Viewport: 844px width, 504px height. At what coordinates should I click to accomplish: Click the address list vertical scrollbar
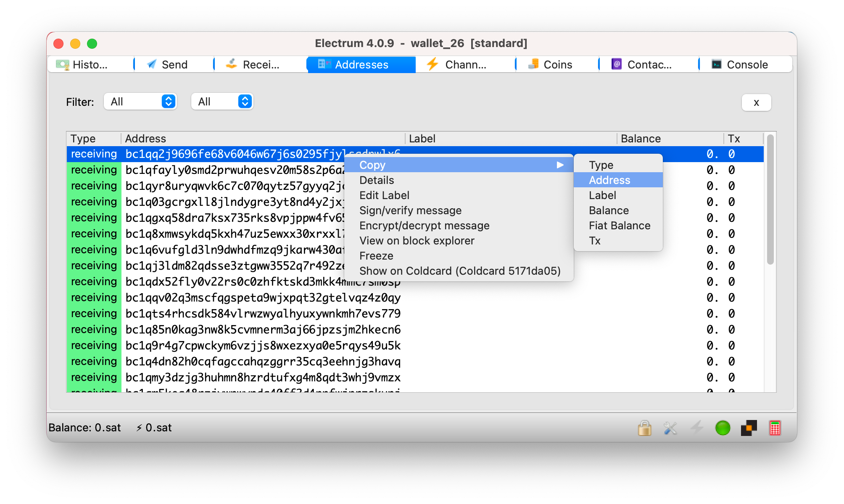tap(770, 199)
